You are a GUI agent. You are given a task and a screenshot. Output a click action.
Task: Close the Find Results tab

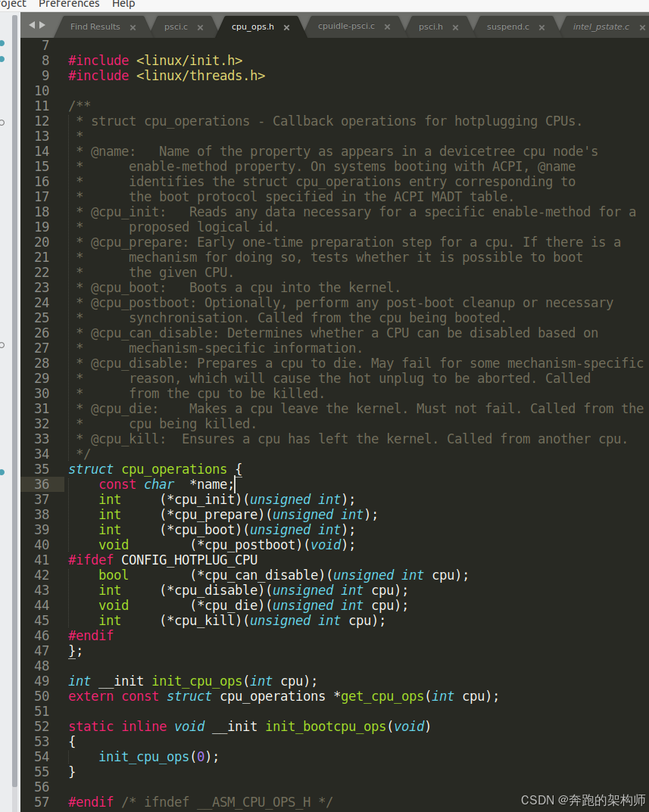(x=133, y=27)
